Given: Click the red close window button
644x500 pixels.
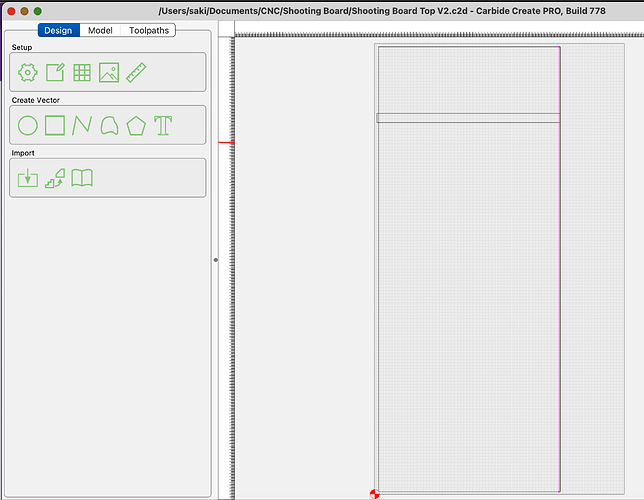Looking at the screenshot, I should 11,11.
